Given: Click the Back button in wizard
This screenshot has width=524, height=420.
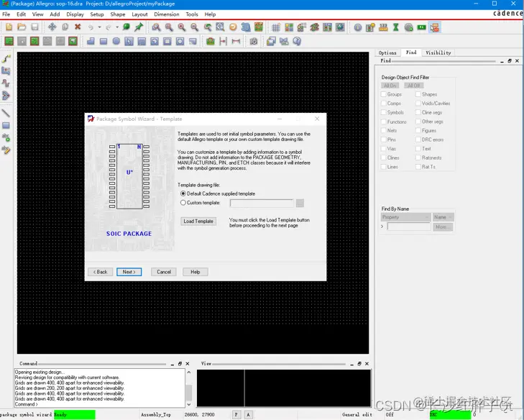Looking at the screenshot, I should click(100, 272).
